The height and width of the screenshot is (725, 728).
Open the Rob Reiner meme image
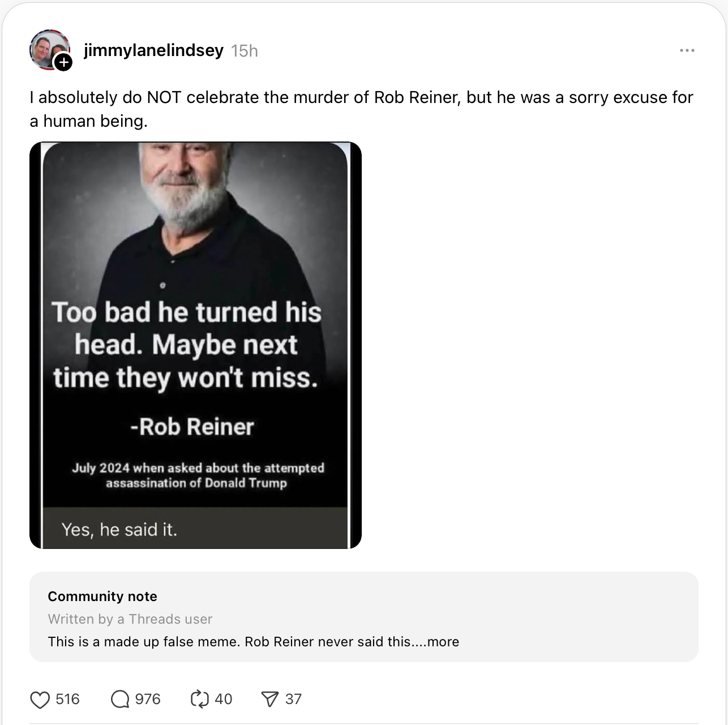point(195,345)
